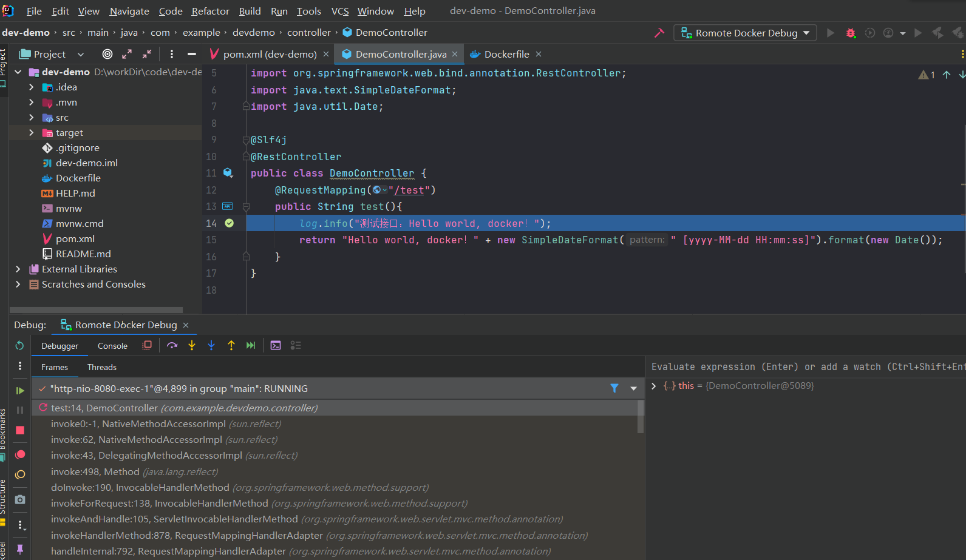Open the Refactor menu
This screenshot has width=966, height=560.
click(210, 11)
